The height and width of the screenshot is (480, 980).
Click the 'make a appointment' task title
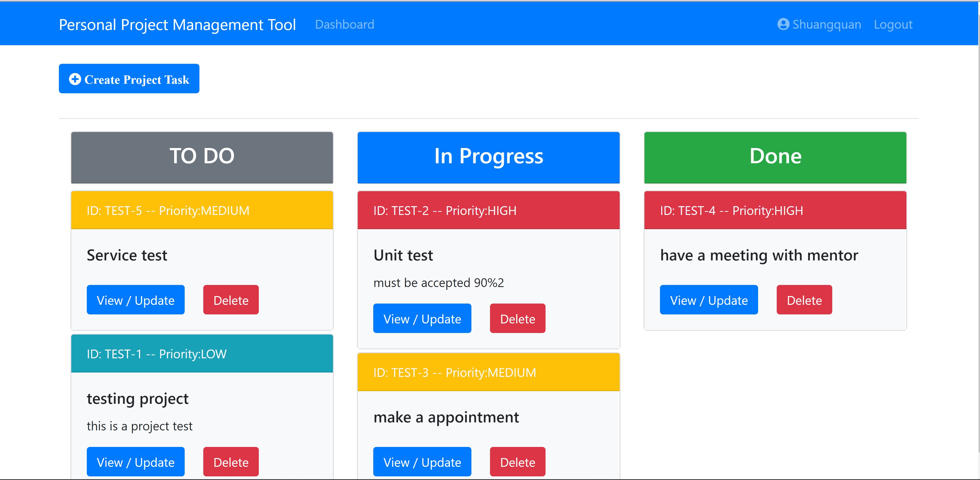[x=446, y=418]
